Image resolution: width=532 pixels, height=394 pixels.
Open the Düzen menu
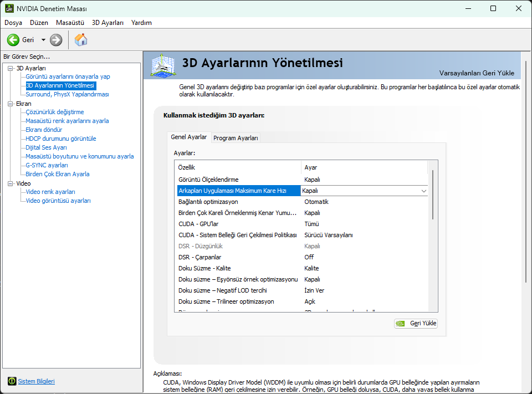click(39, 23)
